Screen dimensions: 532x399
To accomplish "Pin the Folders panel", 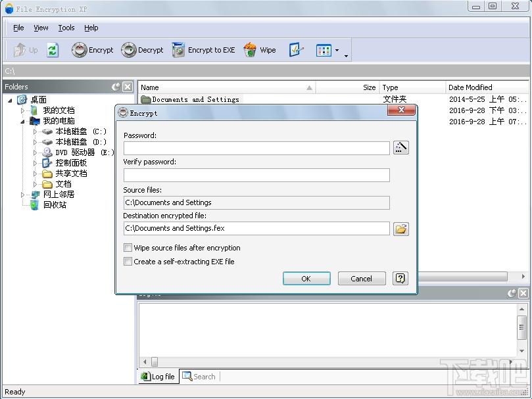I will 116,87.
